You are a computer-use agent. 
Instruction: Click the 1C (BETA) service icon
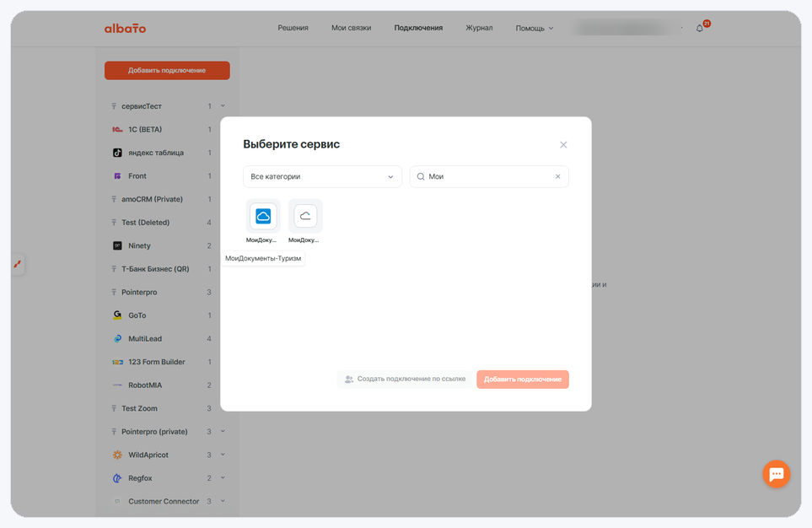click(x=117, y=130)
